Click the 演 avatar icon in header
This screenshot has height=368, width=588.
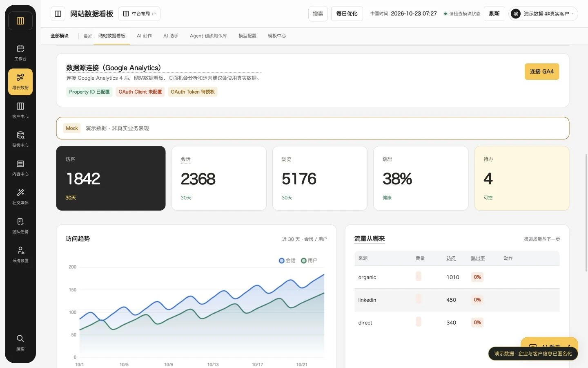(x=516, y=14)
